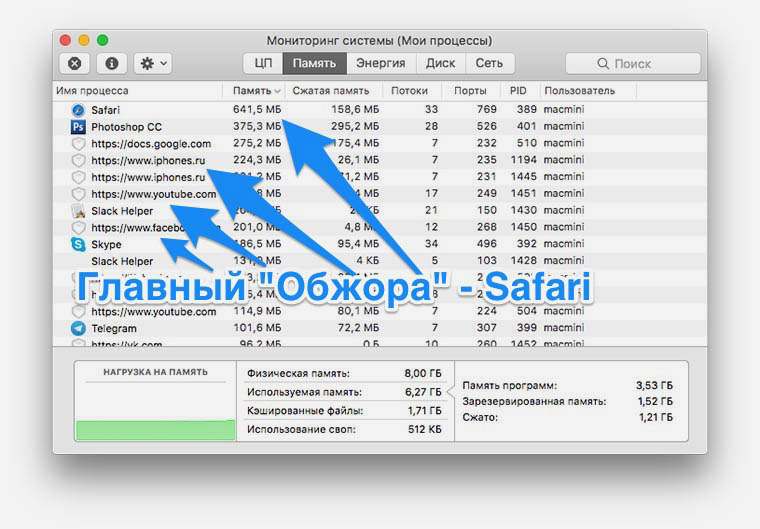Click the 158,6 МБ compressed memory value
Screen dimensions: 760x529
[355, 110]
